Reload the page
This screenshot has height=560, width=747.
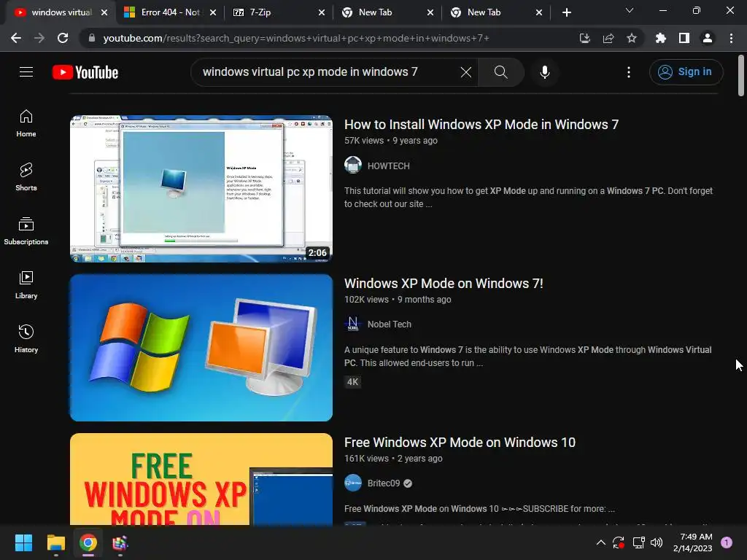(x=63, y=38)
